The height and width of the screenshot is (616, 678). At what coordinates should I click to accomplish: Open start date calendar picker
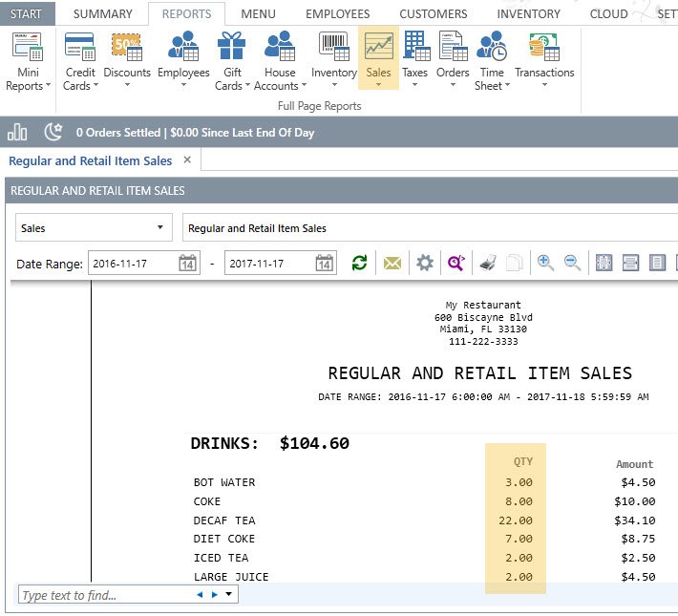[x=187, y=264]
